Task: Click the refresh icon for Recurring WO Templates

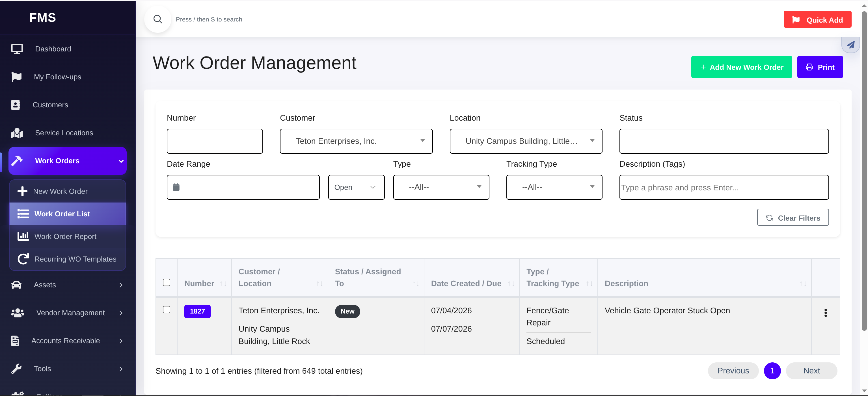Action: pyautogui.click(x=23, y=259)
